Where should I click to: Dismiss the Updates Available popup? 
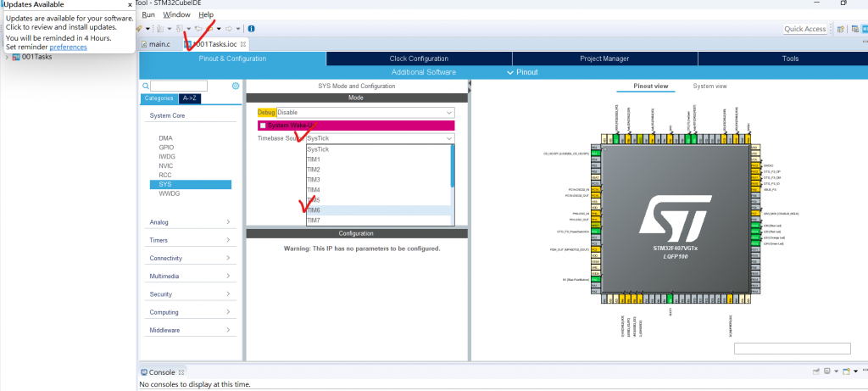tap(130, 4)
